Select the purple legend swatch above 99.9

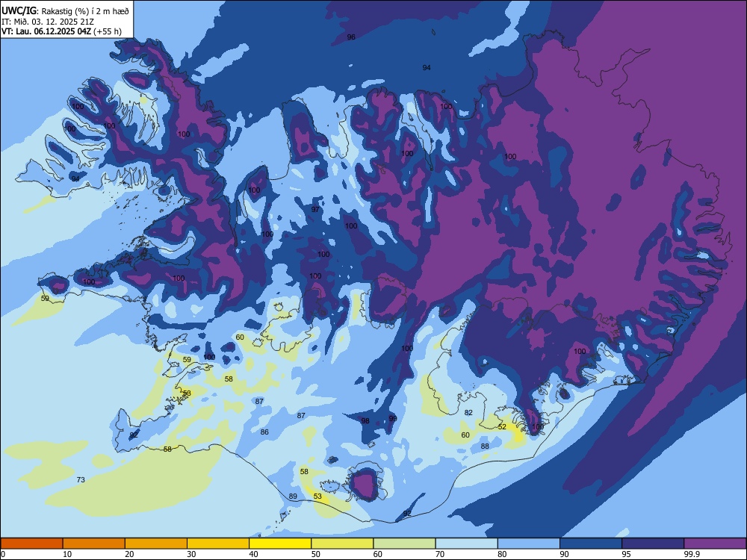715,544
